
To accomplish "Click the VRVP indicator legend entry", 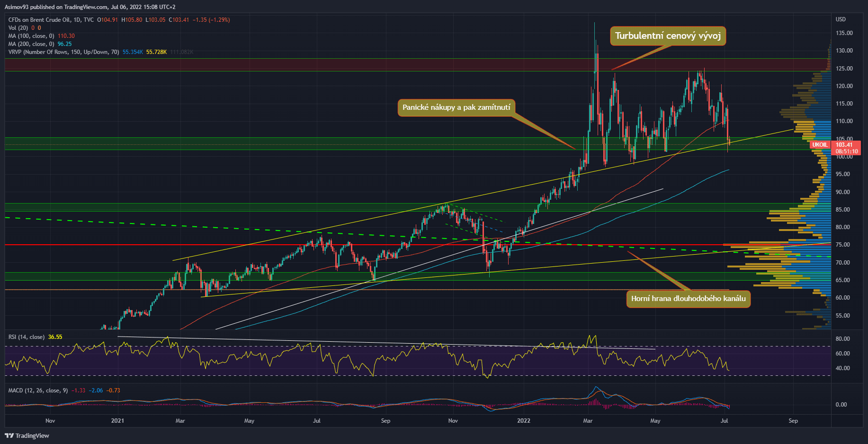I will (x=63, y=52).
